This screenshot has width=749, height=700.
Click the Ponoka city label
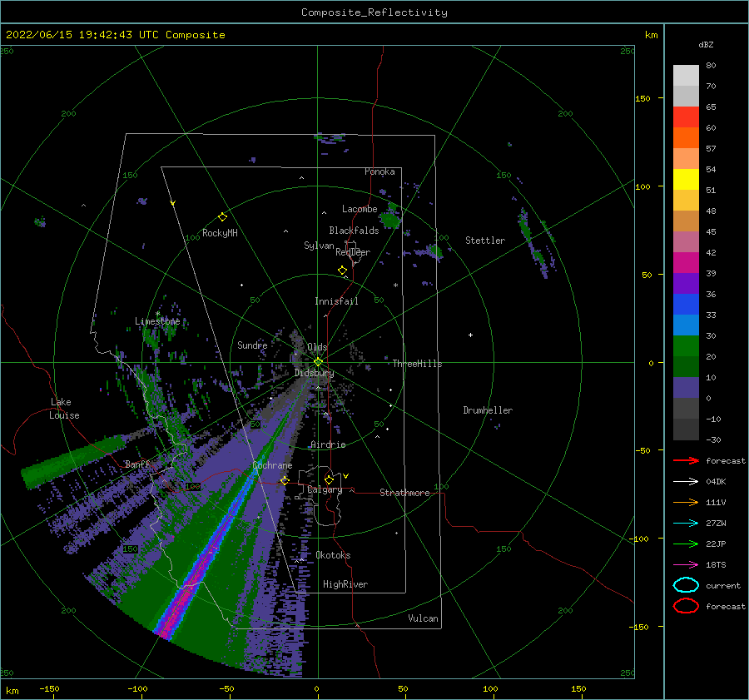pos(379,171)
